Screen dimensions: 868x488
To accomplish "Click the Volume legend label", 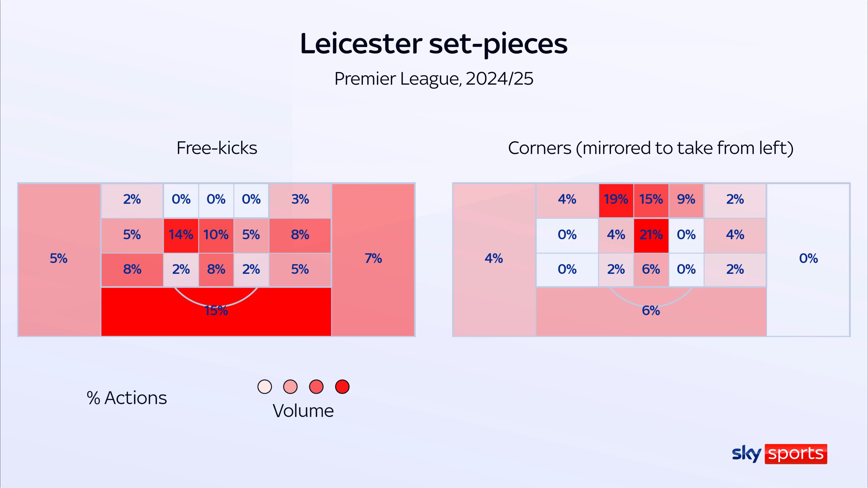I will pyautogui.click(x=303, y=411).
